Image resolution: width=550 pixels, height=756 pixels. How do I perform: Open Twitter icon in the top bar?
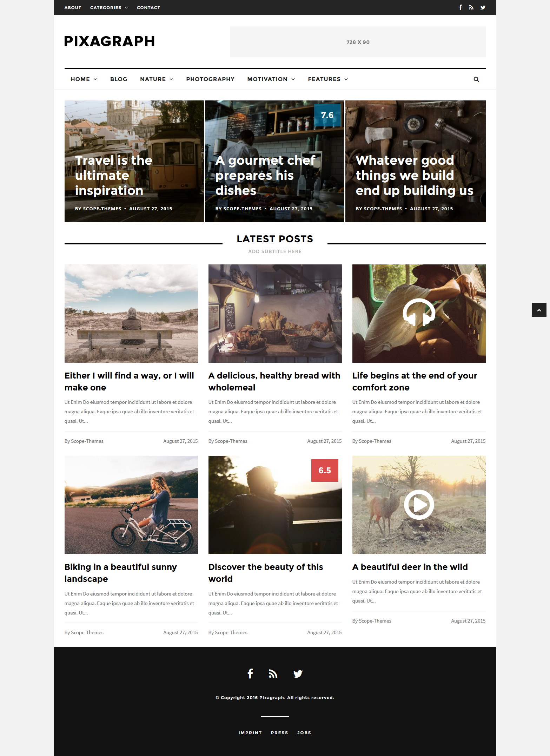click(483, 7)
